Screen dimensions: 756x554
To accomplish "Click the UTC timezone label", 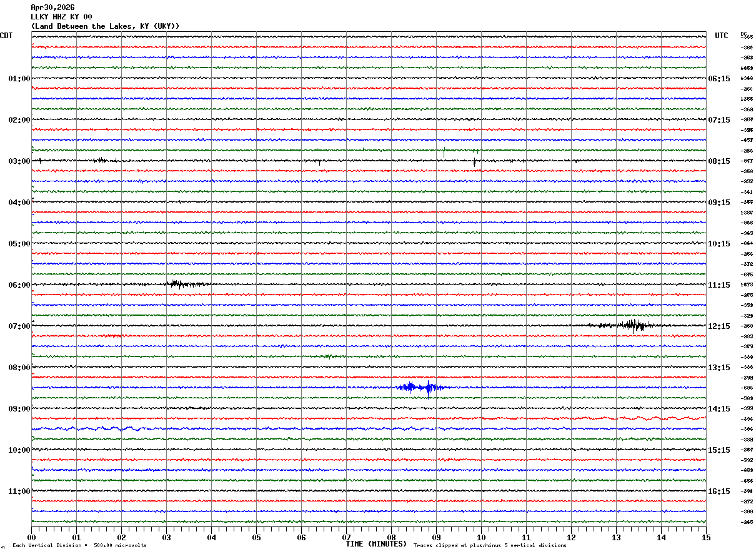I will 722,36.
